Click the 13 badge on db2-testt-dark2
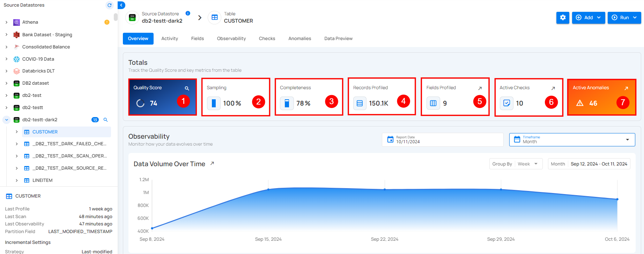 tap(95, 120)
